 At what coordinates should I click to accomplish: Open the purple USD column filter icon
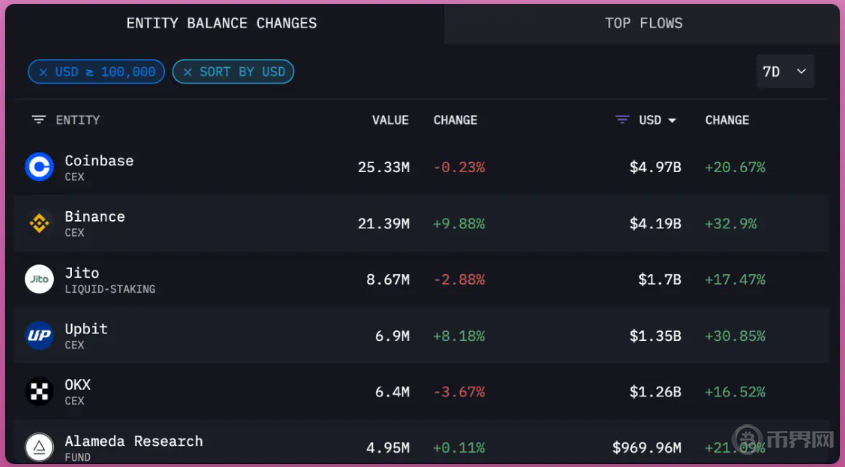point(622,120)
